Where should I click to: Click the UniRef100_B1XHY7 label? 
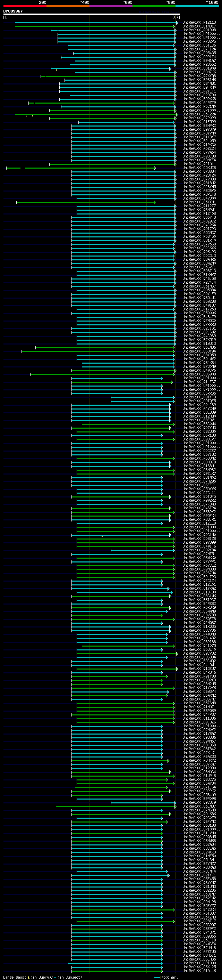[199, 275]
